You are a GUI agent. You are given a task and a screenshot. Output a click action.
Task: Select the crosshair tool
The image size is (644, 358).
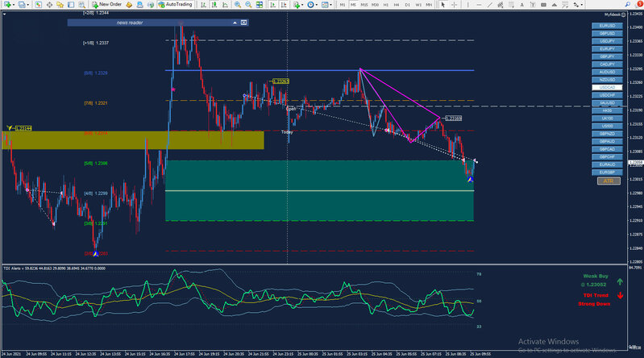coord(455,5)
